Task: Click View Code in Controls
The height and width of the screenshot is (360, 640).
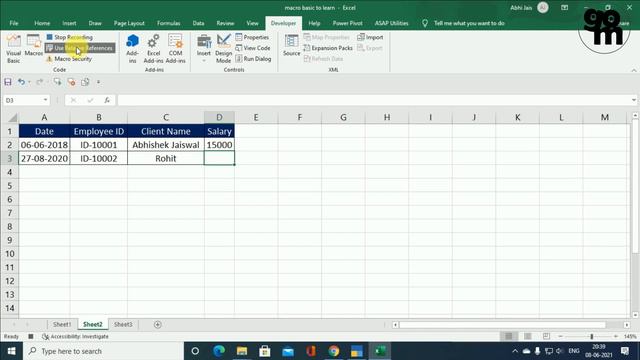Action: [x=253, y=48]
